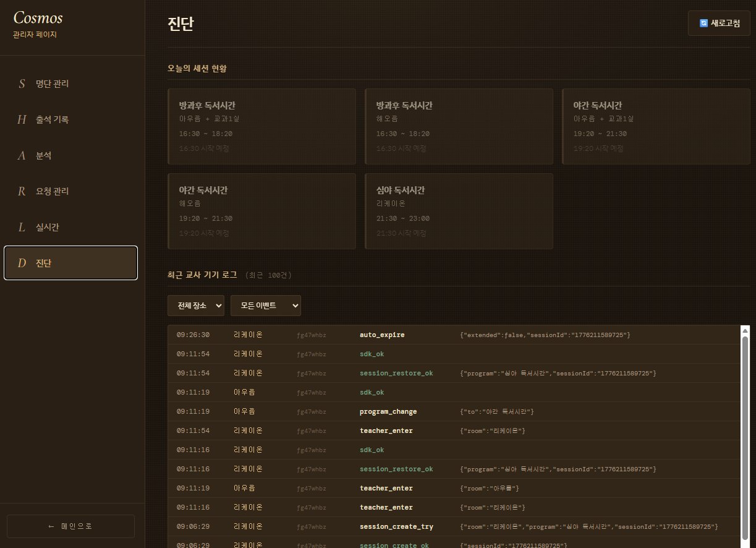The height and width of the screenshot is (548, 756).
Task: Click the R icon for 요청 관리
Action: 22,191
